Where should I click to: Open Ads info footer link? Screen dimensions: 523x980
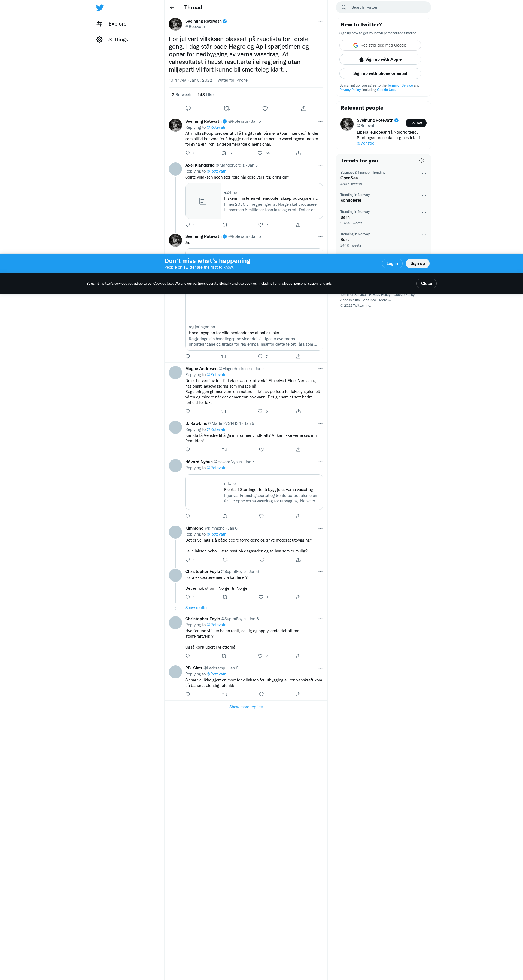click(x=369, y=300)
